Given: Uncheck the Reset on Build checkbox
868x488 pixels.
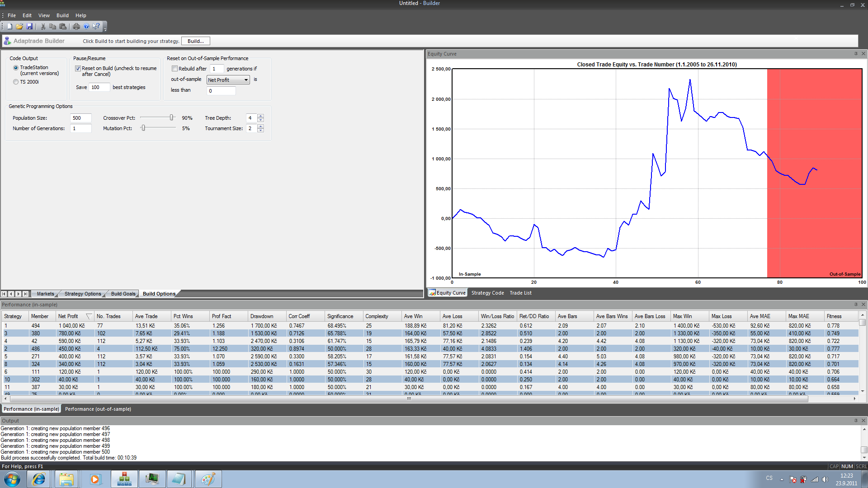Looking at the screenshot, I should click(x=78, y=69).
